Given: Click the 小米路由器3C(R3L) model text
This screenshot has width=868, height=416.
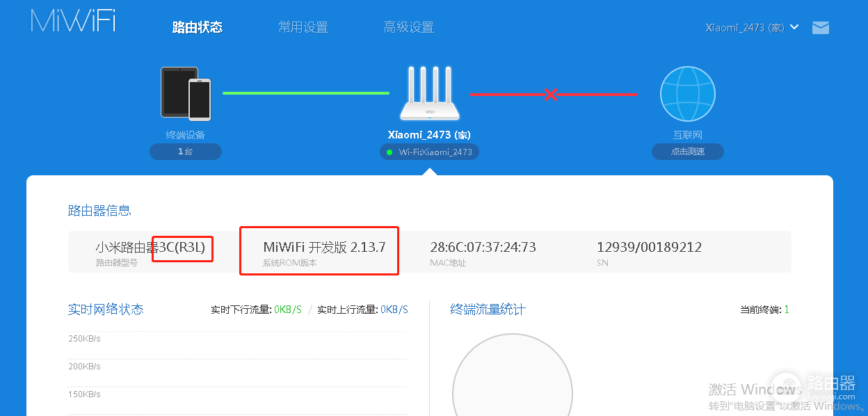Looking at the screenshot, I should (x=150, y=247).
